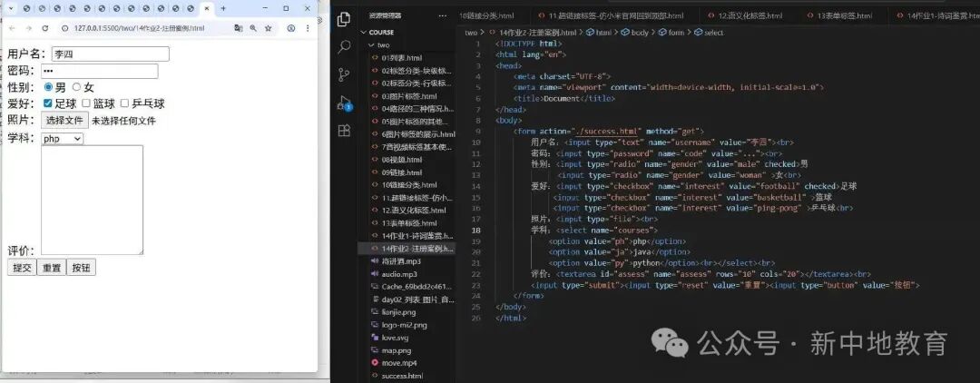
Task: Click the 提交 submit button
Action: pos(22,268)
